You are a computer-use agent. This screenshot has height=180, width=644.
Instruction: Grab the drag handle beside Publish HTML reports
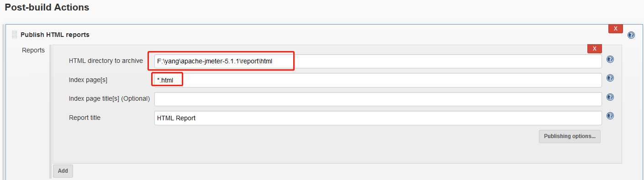[x=14, y=35]
